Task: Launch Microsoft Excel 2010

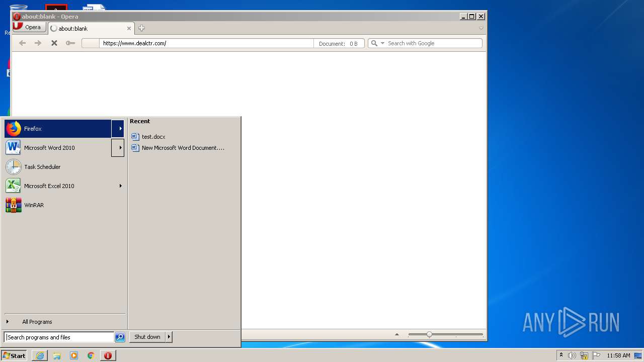Action: coord(58,186)
